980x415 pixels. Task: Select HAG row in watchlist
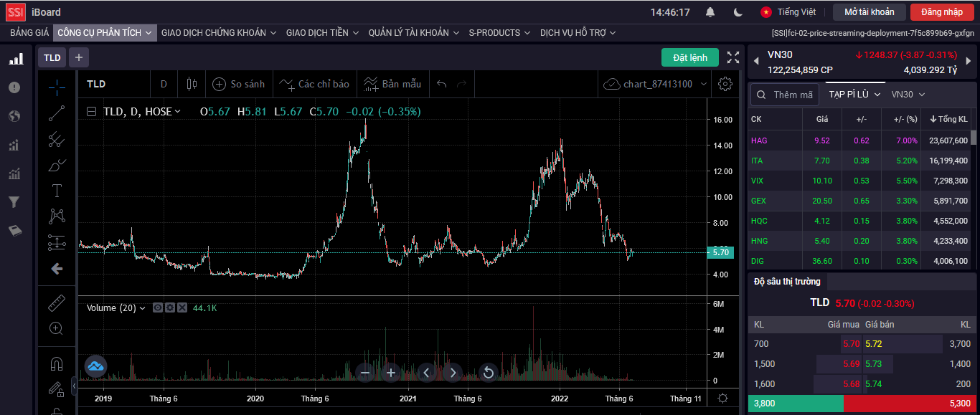[859, 140]
